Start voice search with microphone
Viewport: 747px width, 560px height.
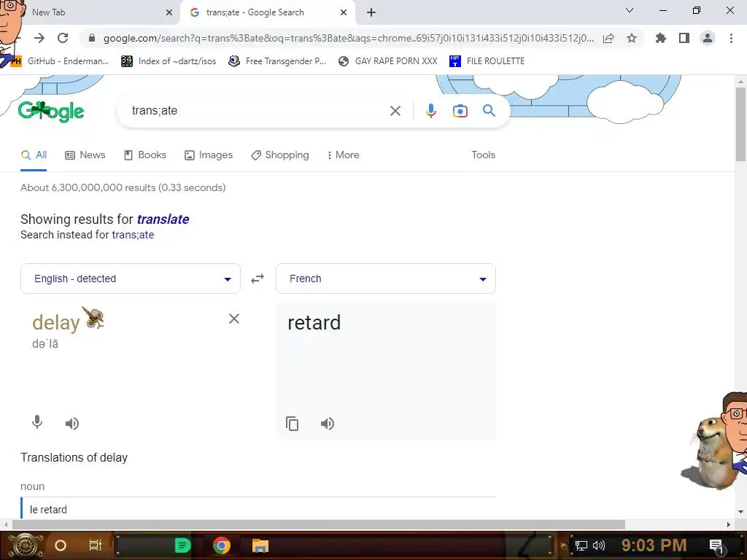430,111
